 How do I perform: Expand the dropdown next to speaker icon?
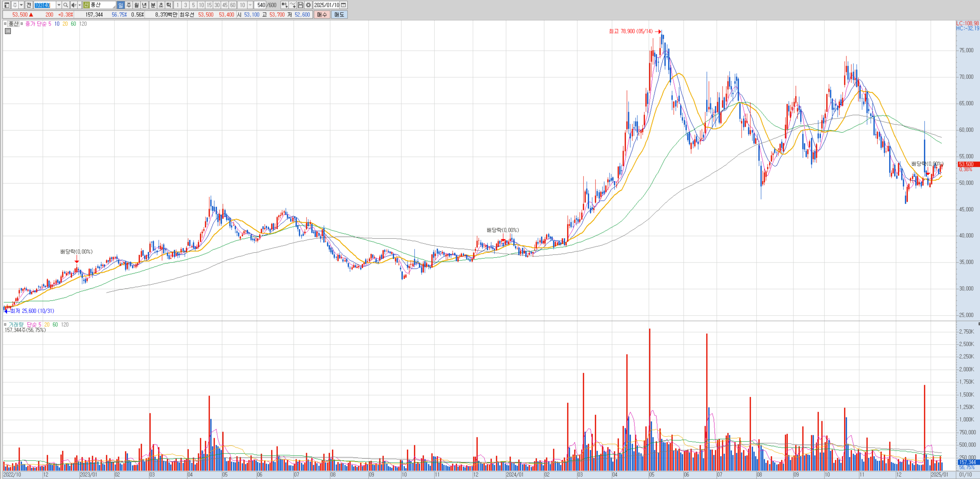tap(79, 5)
